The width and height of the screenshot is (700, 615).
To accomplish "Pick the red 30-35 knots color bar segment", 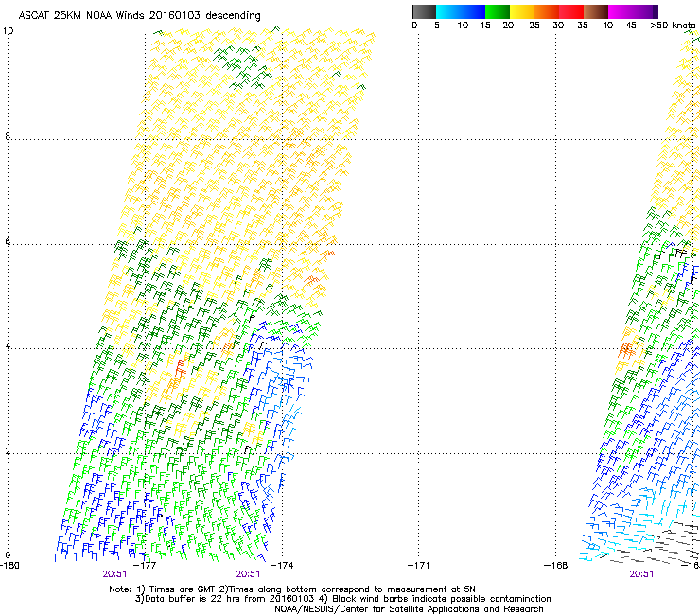I will (x=571, y=11).
